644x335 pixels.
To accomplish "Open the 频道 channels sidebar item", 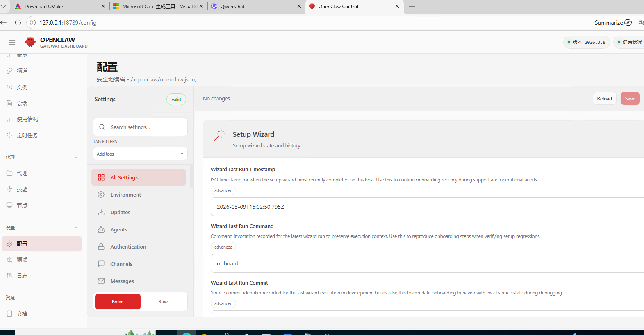I will pos(22,71).
